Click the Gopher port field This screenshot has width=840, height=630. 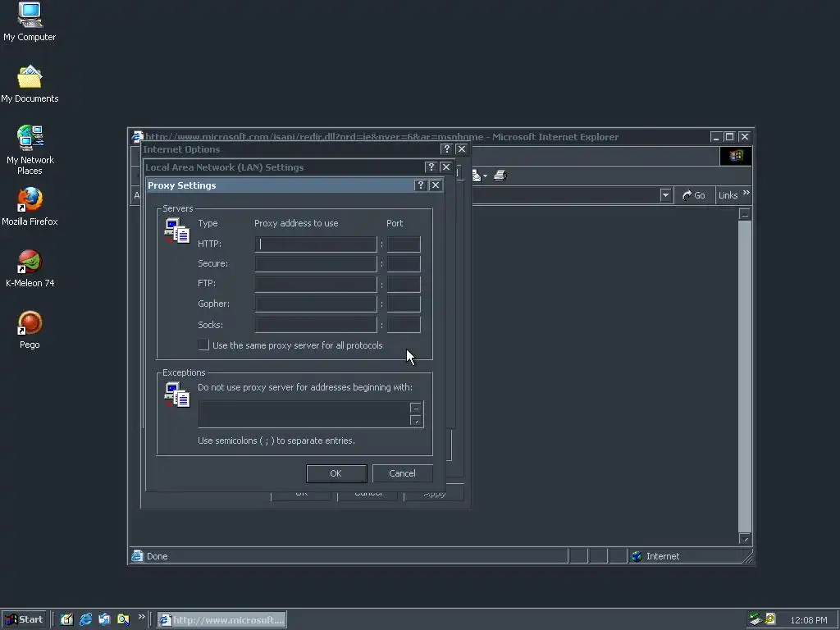[x=404, y=304]
